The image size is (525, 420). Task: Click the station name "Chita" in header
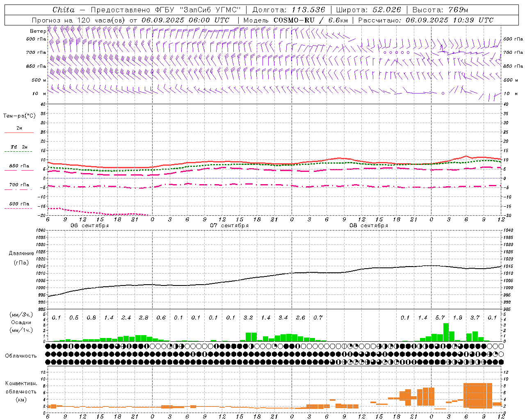[64, 10]
